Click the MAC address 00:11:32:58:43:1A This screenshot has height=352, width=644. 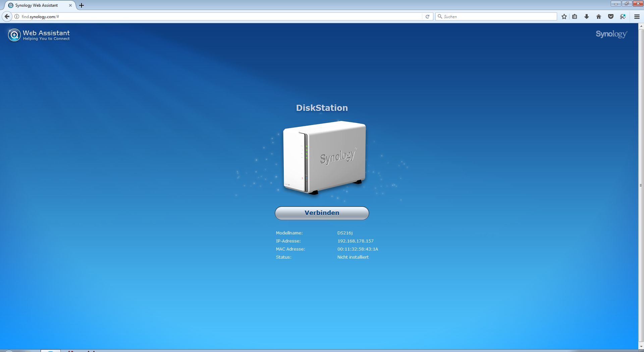358,249
